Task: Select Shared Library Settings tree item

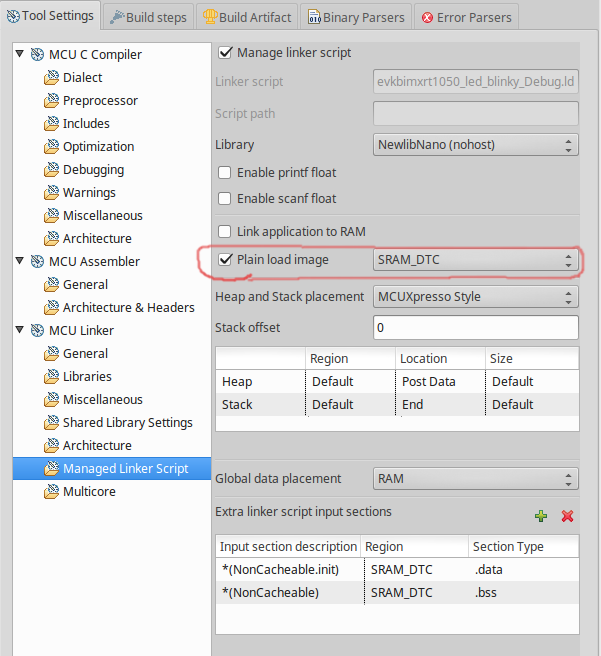Action: tap(128, 423)
